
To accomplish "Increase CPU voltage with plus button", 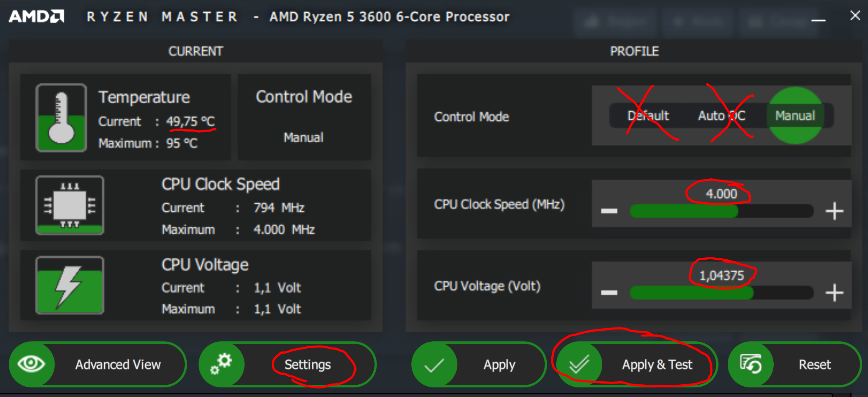I will (834, 293).
